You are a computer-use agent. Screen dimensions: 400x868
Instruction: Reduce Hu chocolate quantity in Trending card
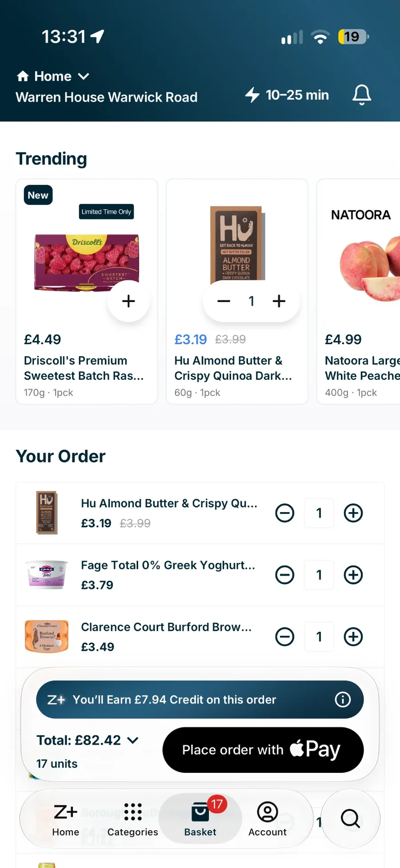point(224,301)
